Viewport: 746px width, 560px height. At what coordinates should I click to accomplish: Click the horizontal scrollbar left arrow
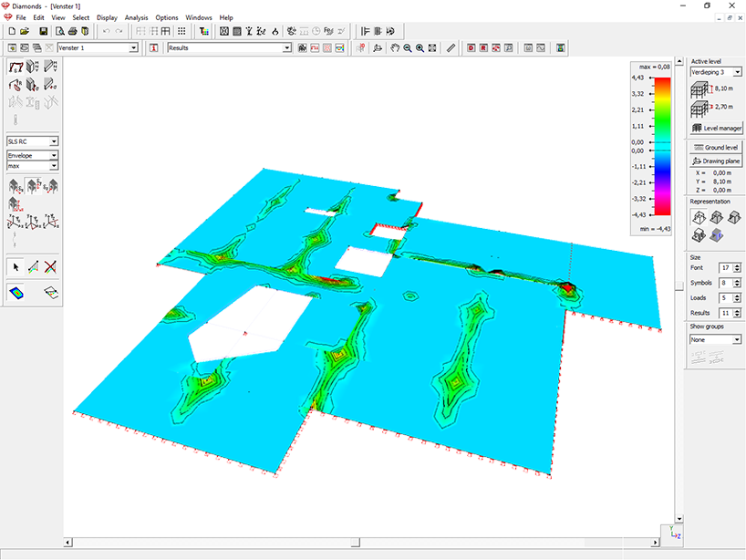point(68,543)
